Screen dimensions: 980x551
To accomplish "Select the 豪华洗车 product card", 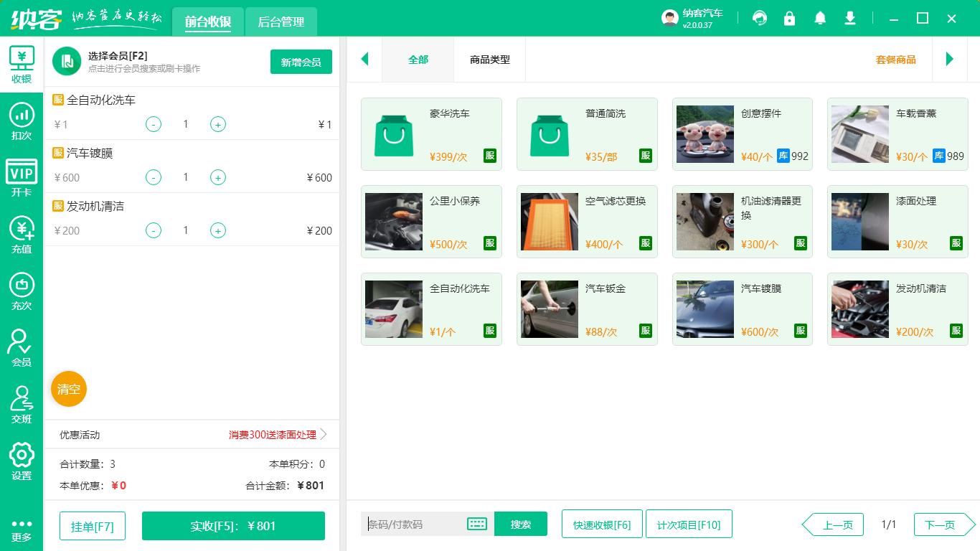I will coord(431,134).
